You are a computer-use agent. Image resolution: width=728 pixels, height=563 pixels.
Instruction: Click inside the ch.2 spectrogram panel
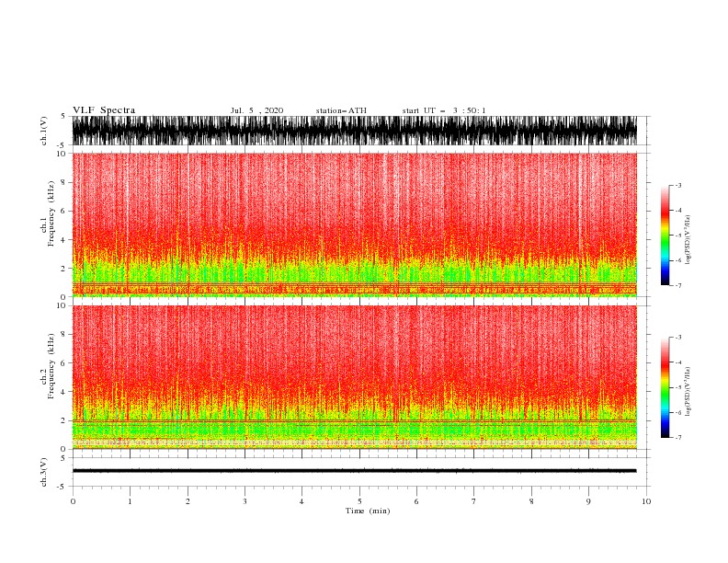354,377
